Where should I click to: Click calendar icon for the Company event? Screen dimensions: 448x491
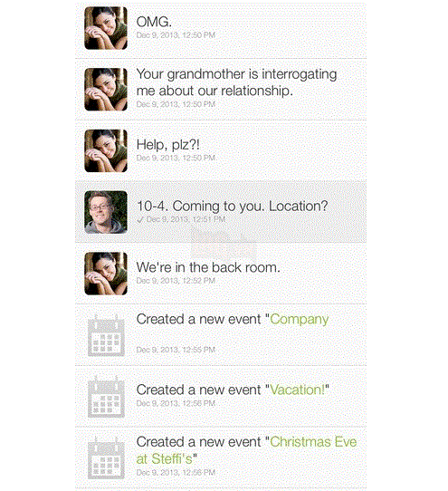click(x=106, y=335)
